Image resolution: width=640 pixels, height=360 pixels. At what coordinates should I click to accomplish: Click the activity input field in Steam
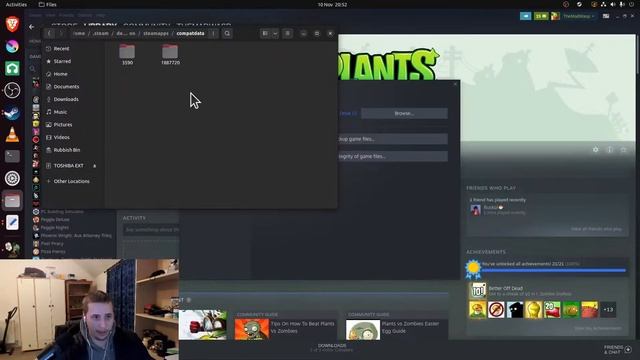tap(151, 230)
